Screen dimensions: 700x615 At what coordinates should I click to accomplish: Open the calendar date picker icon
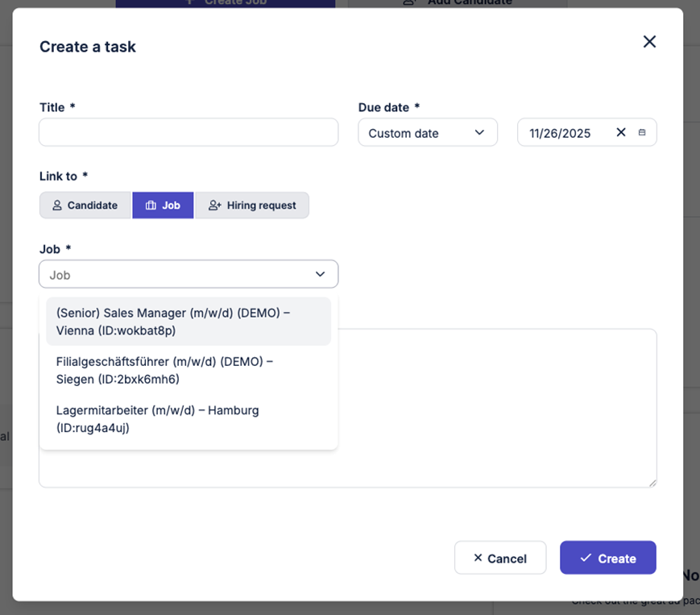click(642, 133)
